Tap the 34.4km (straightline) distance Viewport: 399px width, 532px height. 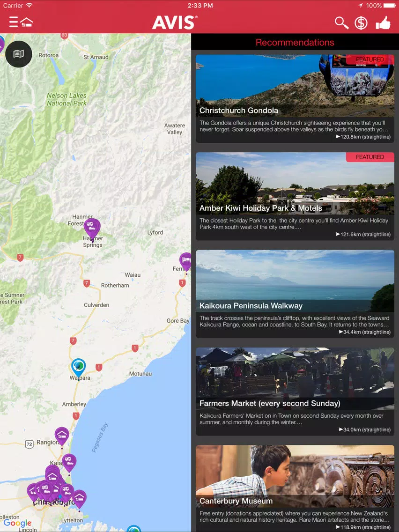364,332
